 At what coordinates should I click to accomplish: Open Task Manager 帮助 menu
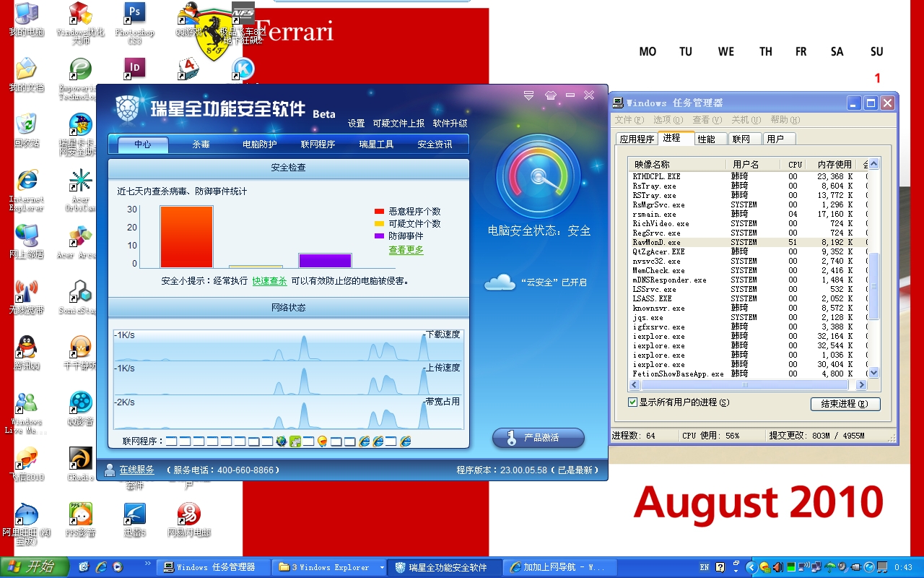[785, 120]
